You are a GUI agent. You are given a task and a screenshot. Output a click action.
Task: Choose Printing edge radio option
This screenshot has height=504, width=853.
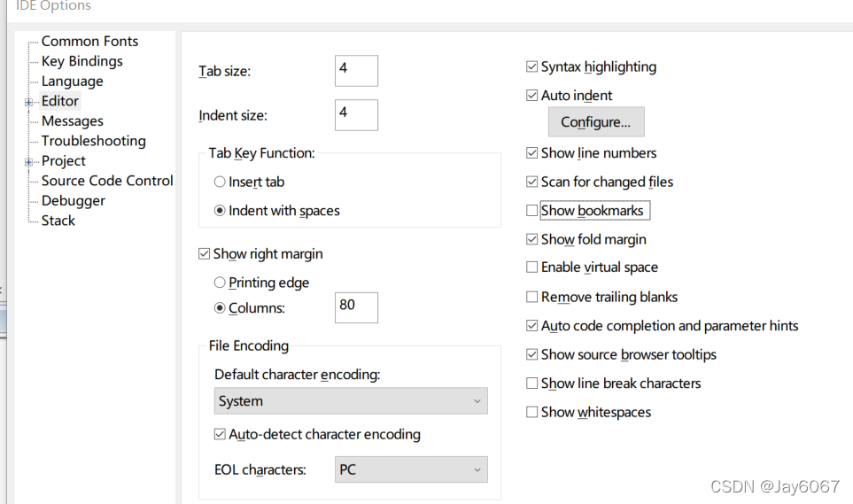click(x=220, y=283)
